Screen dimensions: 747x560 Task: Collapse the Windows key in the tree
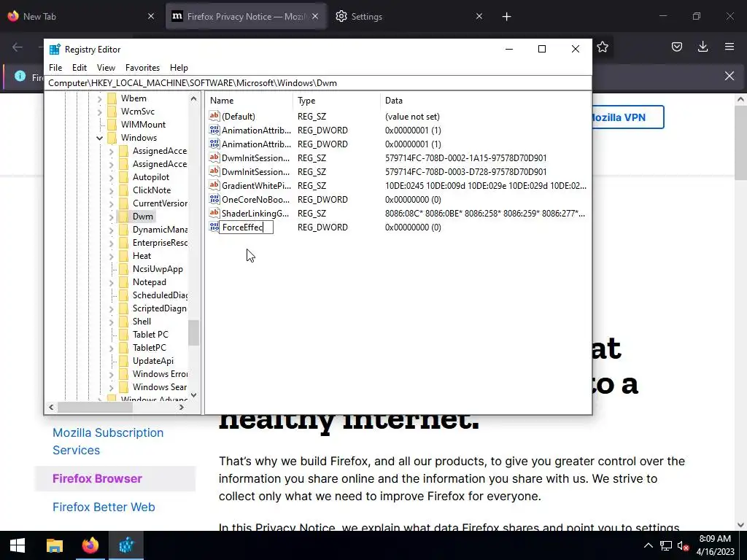point(99,138)
